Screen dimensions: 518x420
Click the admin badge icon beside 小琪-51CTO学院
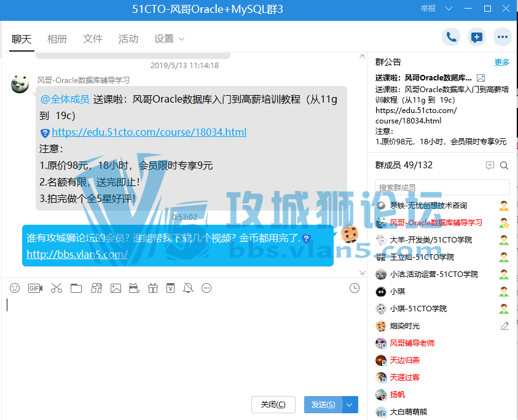coord(504,308)
